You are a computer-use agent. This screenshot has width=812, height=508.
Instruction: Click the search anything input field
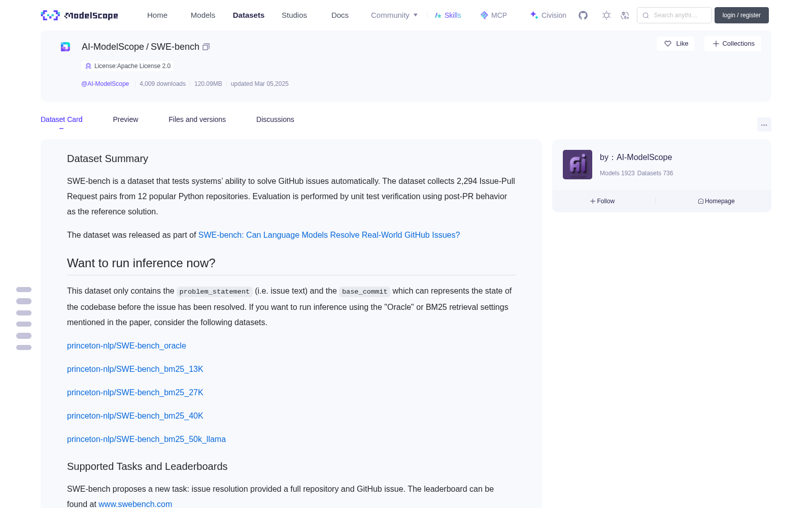click(674, 15)
